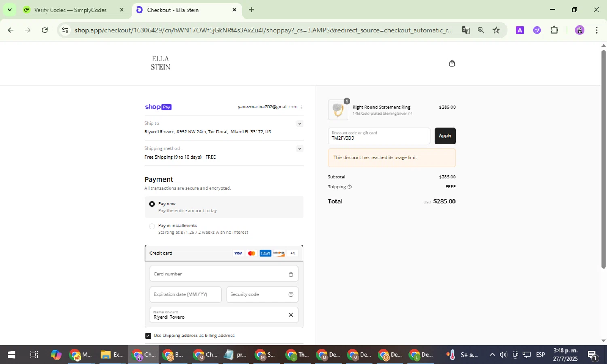
Task: Open the purple A extension icon
Action: click(x=520, y=30)
